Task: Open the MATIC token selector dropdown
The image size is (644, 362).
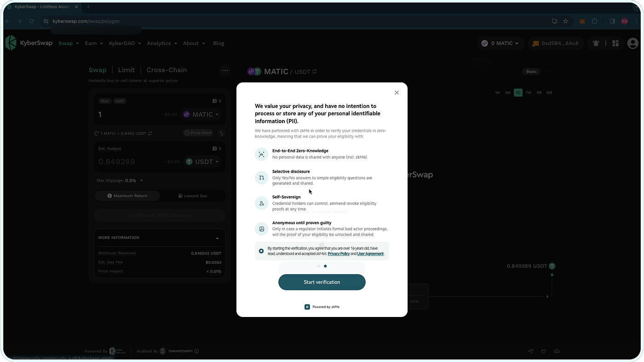Action: pyautogui.click(x=201, y=114)
